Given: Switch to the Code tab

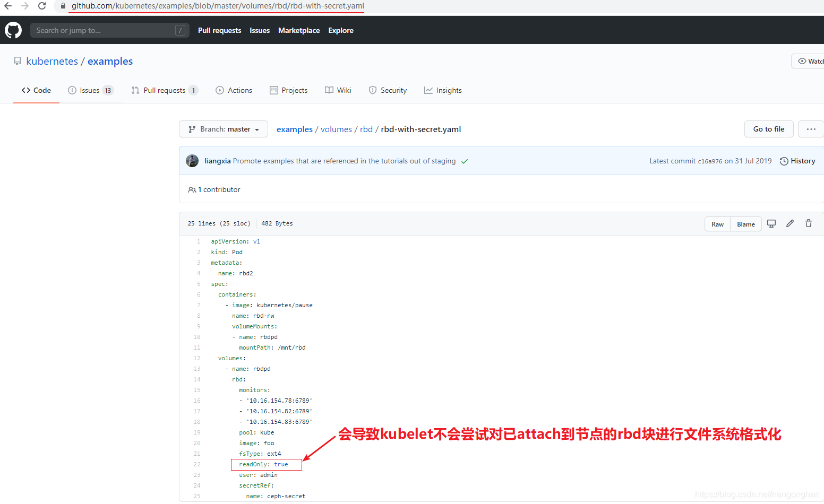Looking at the screenshot, I should click(x=36, y=90).
